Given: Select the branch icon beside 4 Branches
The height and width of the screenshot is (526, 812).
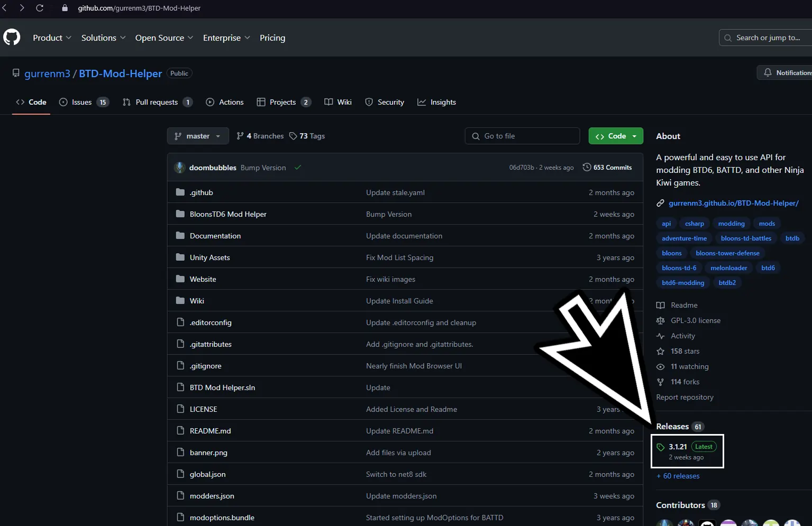Looking at the screenshot, I should [241, 136].
